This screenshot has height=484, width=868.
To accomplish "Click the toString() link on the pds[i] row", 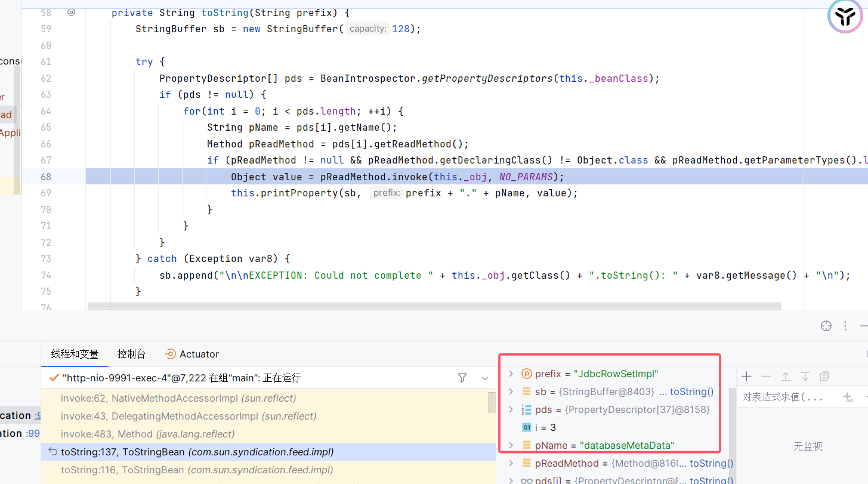I will [712, 480].
